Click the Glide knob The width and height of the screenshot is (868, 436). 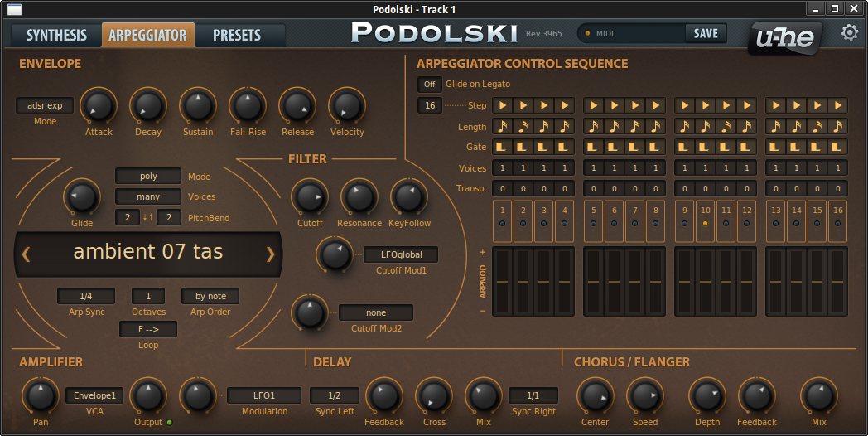[82, 196]
